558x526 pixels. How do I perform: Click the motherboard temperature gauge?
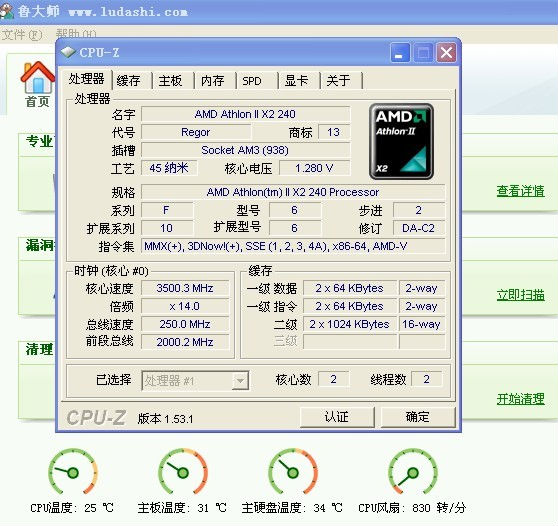[183, 472]
